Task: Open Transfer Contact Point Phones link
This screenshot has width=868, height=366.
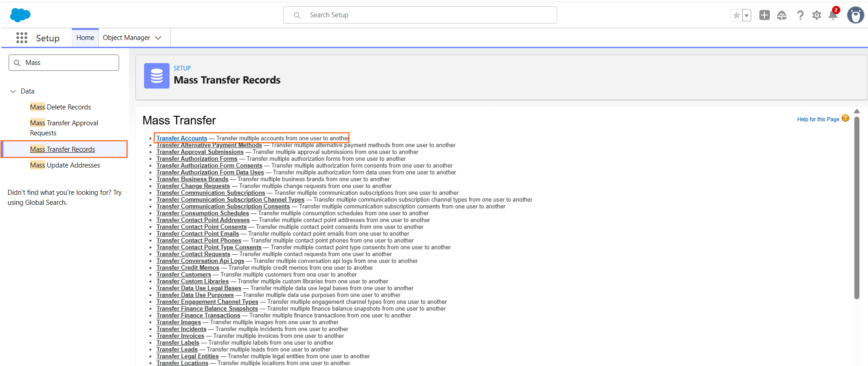Action: pos(199,241)
